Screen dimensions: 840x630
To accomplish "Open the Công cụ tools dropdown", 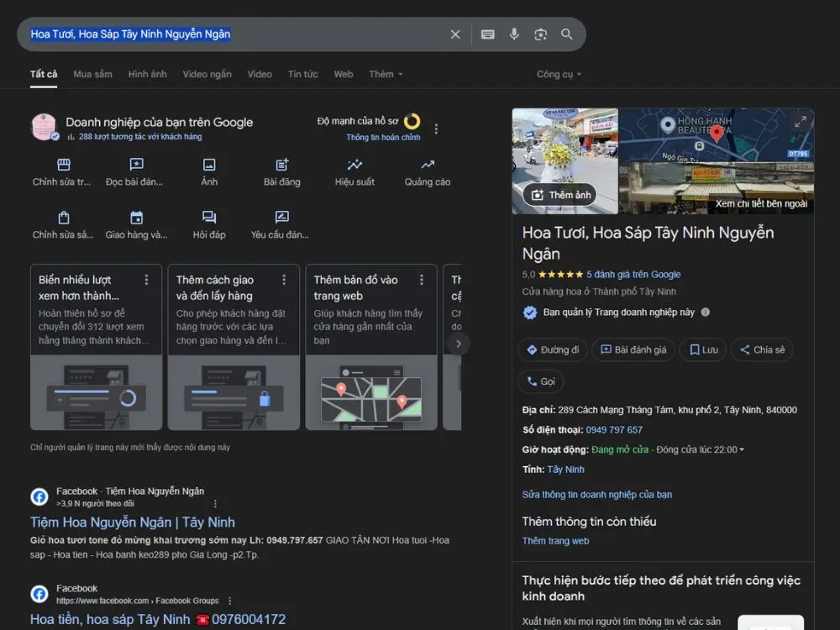I will [x=559, y=74].
